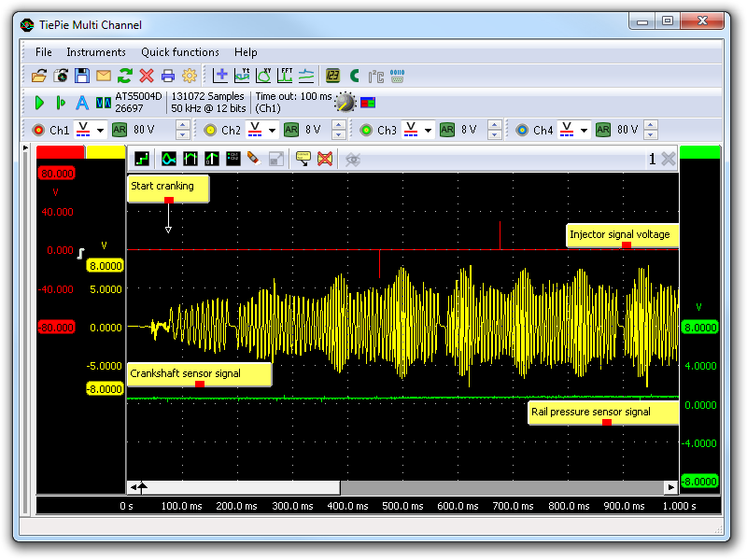Click the legend icon in graph toolbar
The width and height of the screenshot is (747, 560).
click(x=233, y=159)
